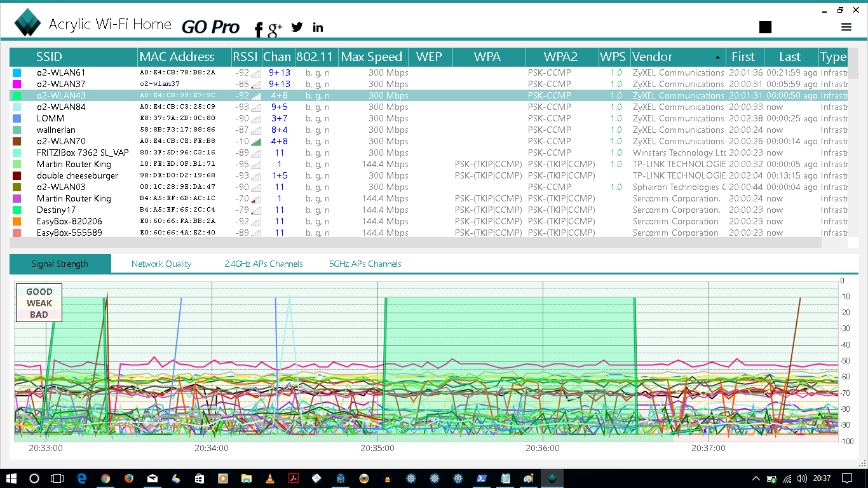Image resolution: width=868 pixels, height=488 pixels.
Task: Click the black stop capture square
Action: 765,27
